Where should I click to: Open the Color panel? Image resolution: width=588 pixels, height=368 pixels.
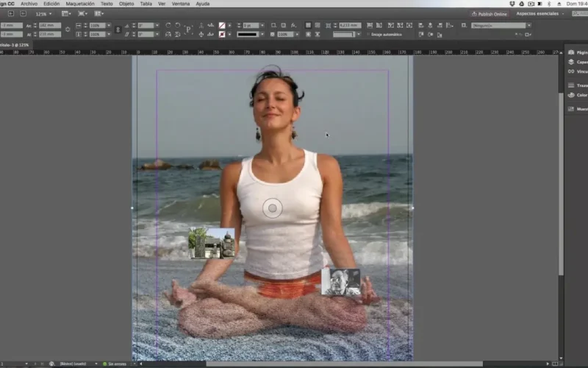coord(577,95)
